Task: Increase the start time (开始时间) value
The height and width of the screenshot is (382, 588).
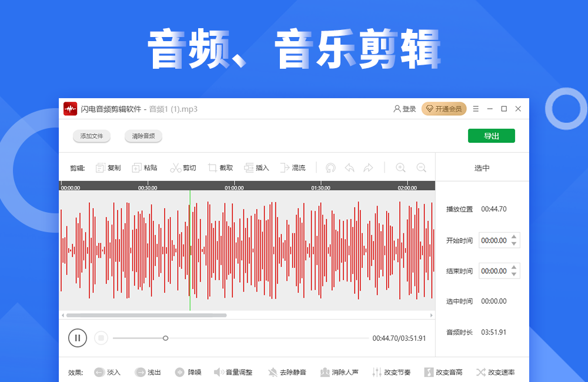Action: [514, 237]
